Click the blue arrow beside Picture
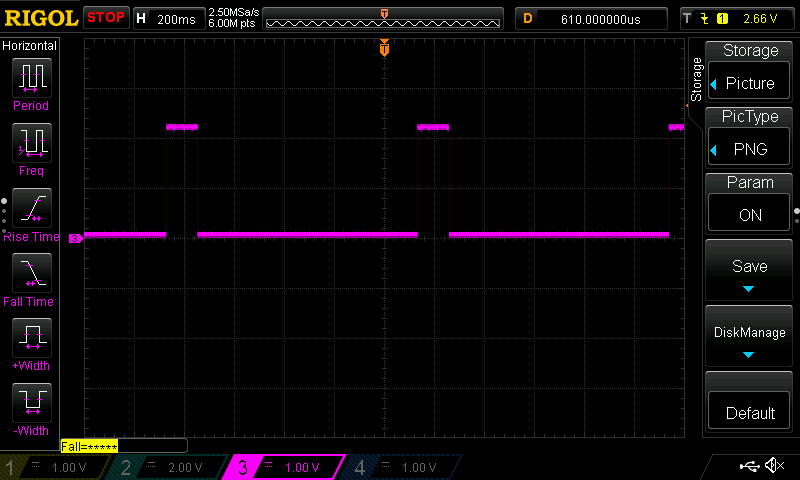Screen dimensions: 800x480 714,84
